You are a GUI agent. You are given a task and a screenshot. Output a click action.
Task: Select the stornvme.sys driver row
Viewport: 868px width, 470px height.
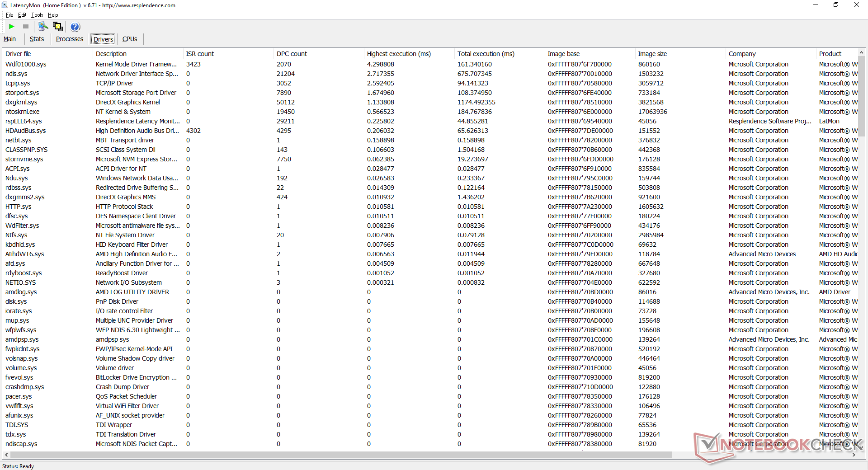coord(430,159)
